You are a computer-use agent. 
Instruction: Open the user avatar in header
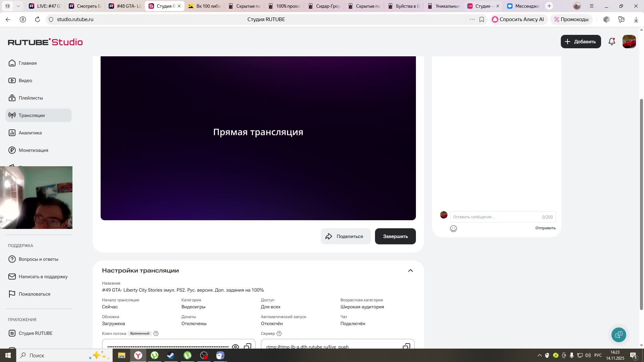629,42
